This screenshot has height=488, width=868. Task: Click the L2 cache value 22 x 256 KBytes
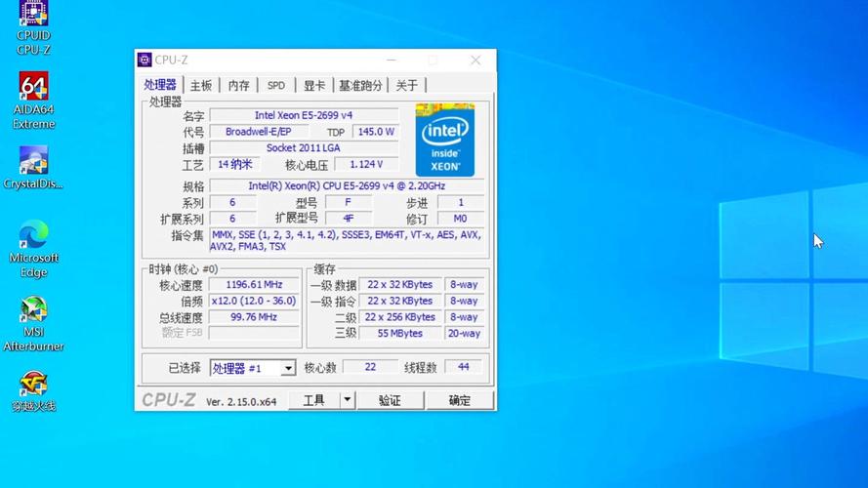(400, 317)
